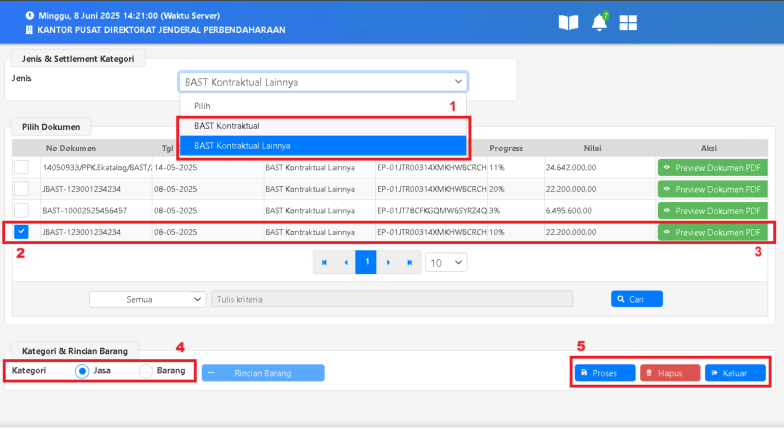The height and width of the screenshot is (429, 784).
Task: Open the guide book icon in header
Action: coord(568,22)
